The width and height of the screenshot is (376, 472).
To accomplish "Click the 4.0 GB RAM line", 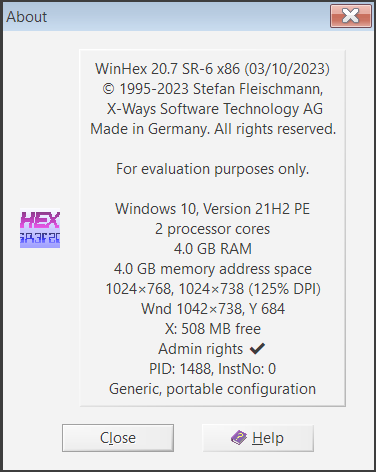I will click(213, 249).
